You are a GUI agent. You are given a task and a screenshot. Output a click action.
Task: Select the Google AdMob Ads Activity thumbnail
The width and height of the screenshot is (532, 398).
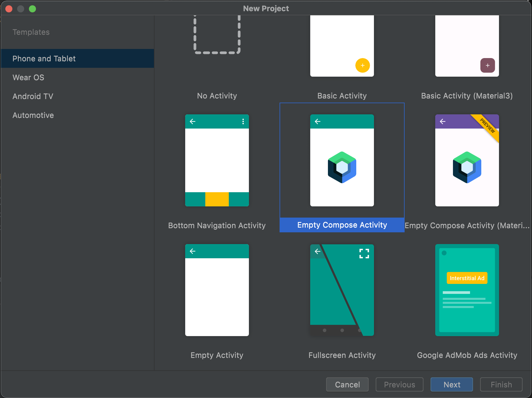coord(467,290)
